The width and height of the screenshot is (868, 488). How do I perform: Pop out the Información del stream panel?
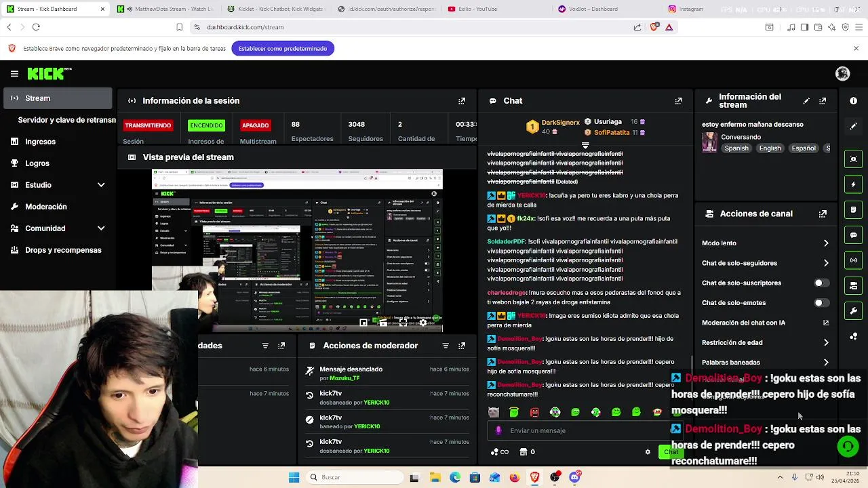[823, 100]
